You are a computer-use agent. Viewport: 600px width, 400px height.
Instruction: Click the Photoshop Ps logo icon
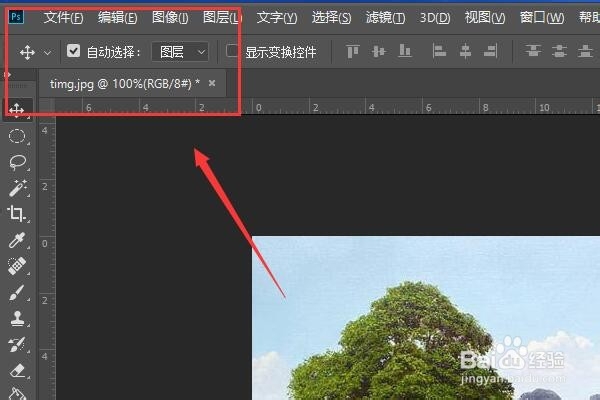(x=16, y=17)
